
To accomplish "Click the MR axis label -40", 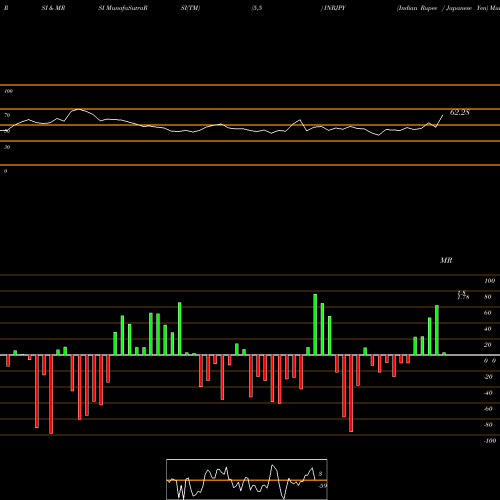I will (x=488, y=393).
